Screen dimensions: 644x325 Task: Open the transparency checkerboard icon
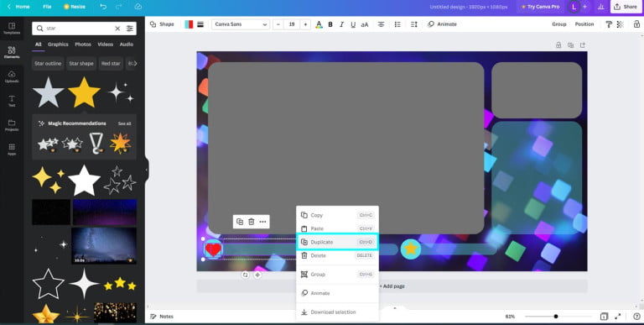[621, 24]
